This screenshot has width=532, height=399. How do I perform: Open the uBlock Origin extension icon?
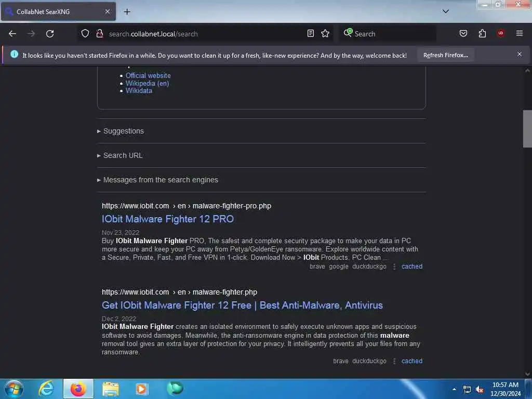tap(501, 33)
